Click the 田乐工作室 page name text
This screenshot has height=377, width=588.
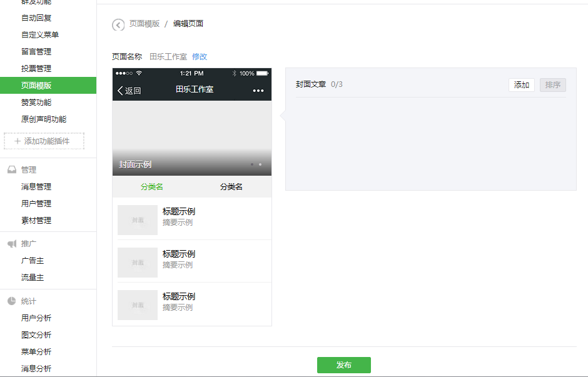(168, 57)
